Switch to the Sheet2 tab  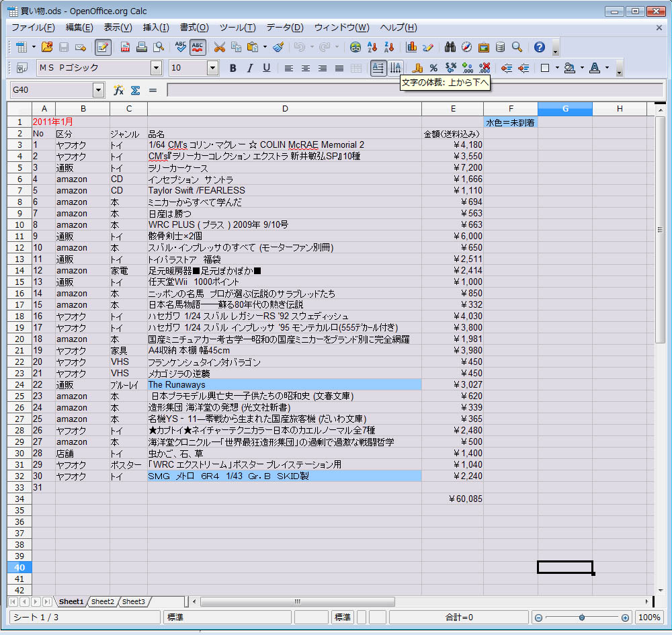[103, 601]
